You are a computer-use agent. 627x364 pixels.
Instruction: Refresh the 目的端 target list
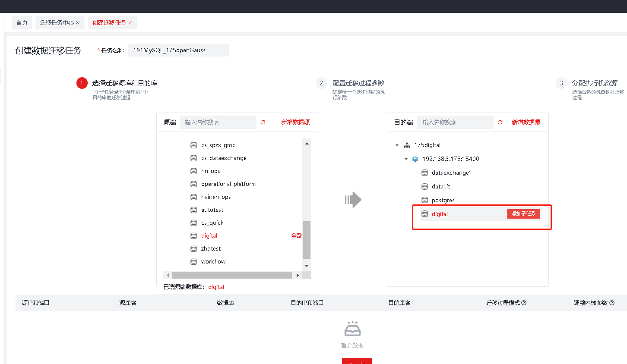(500, 122)
